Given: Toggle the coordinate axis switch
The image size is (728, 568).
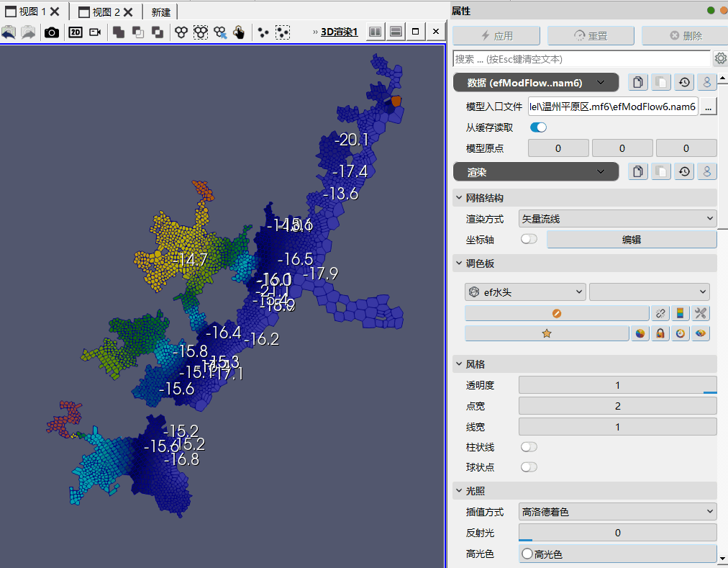Looking at the screenshot, I should coord(529,239).
